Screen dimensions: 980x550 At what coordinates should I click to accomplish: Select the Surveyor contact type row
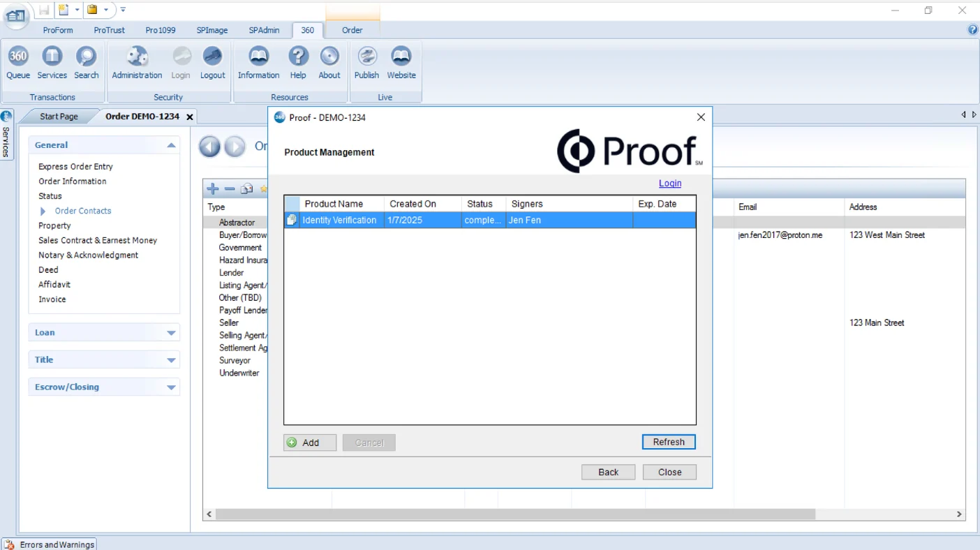(235, 361)
